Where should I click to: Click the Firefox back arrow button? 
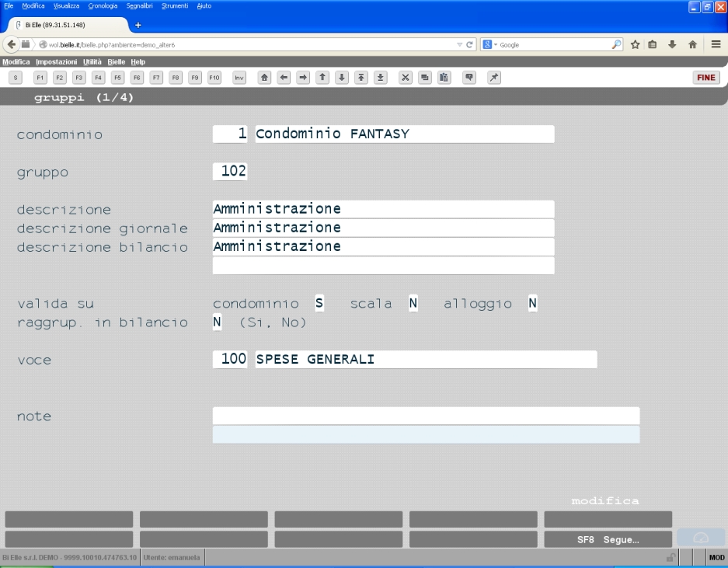click(11, 44)
